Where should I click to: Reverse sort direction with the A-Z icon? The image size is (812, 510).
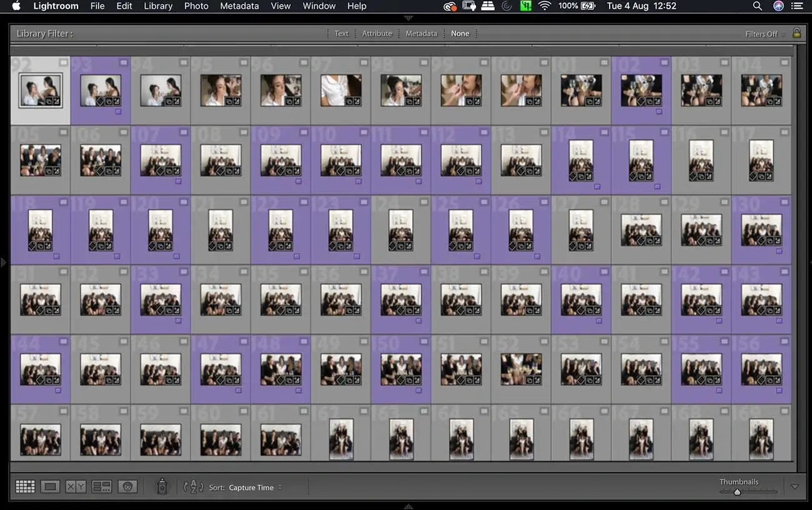click(194, 487)
